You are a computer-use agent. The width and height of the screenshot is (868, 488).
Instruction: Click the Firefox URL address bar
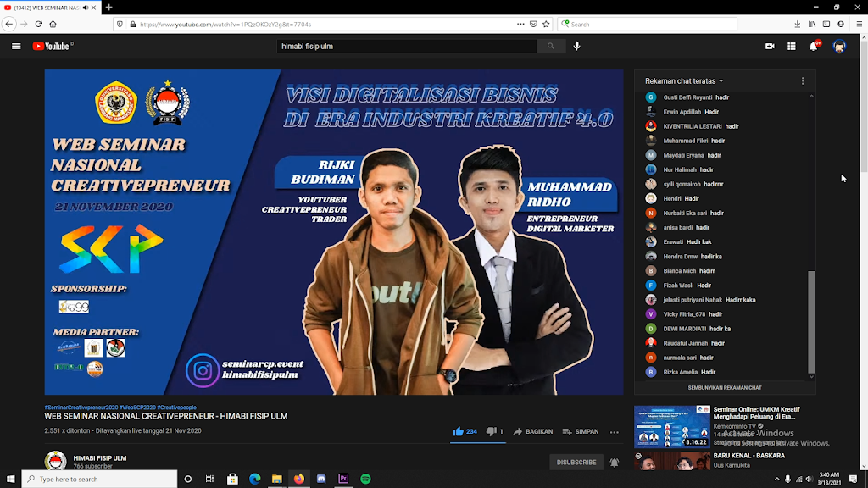coord(326,25)
